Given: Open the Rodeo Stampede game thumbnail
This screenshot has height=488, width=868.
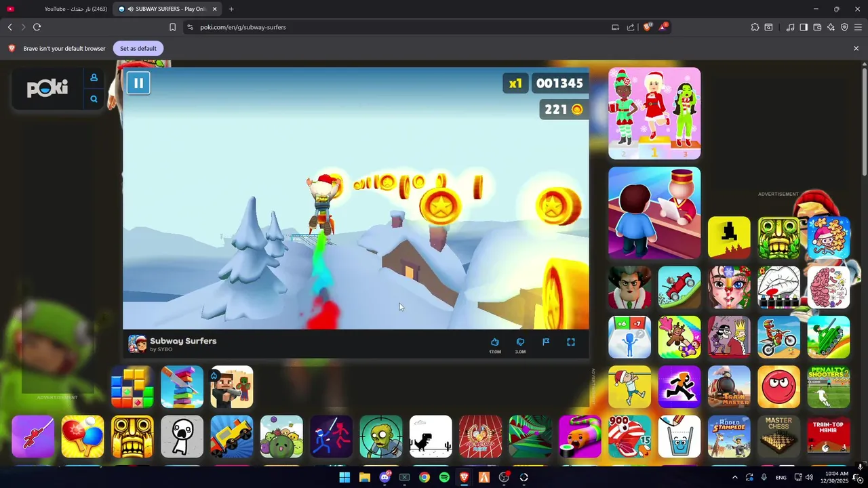Looking at the screenshot, I should [x=729, y=436].
